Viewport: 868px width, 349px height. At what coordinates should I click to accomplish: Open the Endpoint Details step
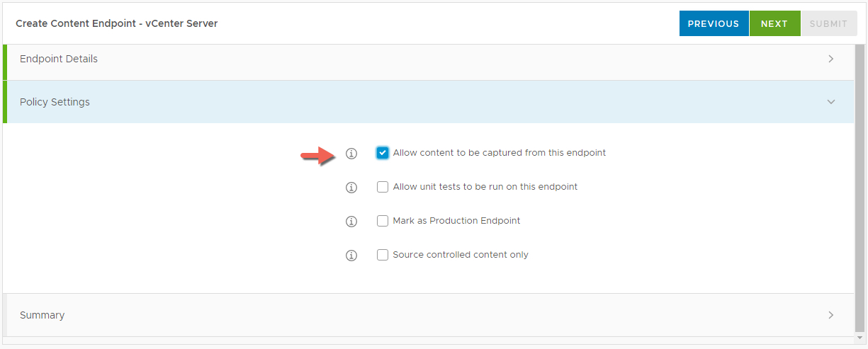pyautogui.click(x=59, y=59)
